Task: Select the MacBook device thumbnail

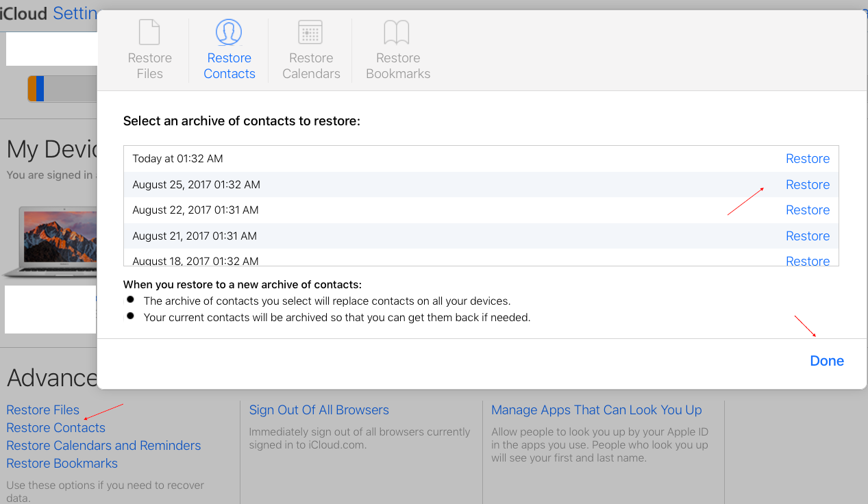Action: click(49, 241)
